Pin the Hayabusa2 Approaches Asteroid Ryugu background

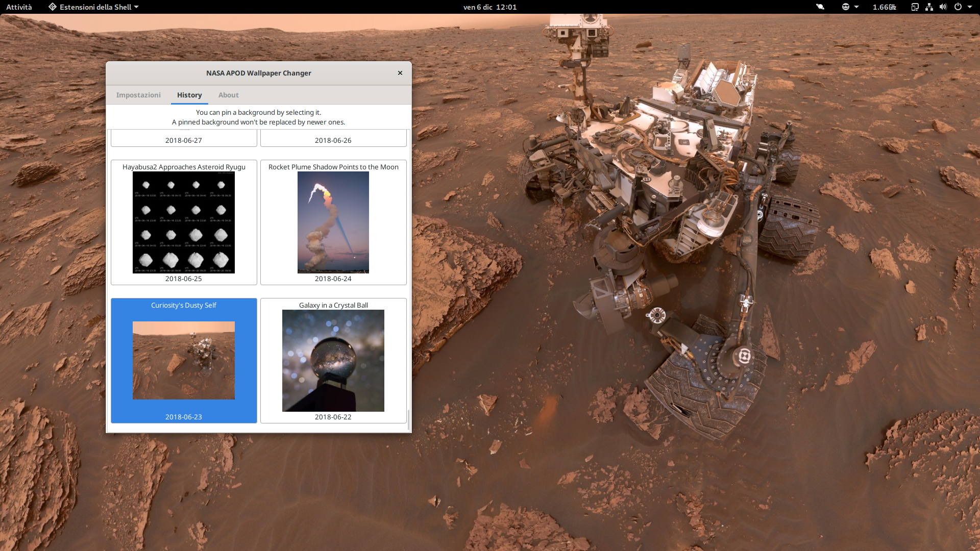click(x=184, y=222)
